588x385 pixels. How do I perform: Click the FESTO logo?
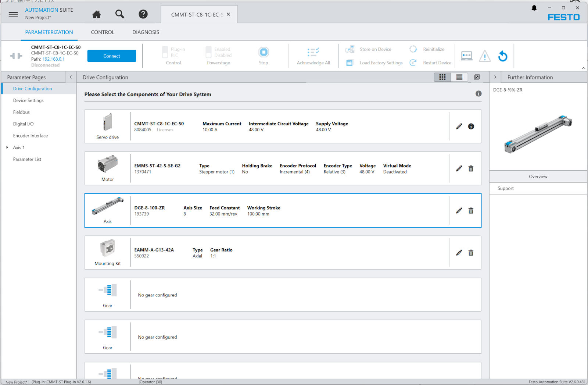pyautogui.click(x=563, y=17)
